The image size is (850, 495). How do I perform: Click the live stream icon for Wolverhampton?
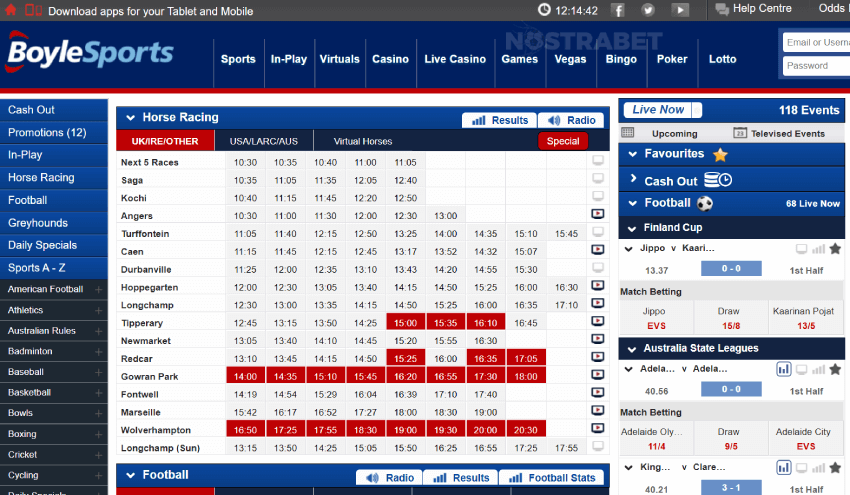597,429
